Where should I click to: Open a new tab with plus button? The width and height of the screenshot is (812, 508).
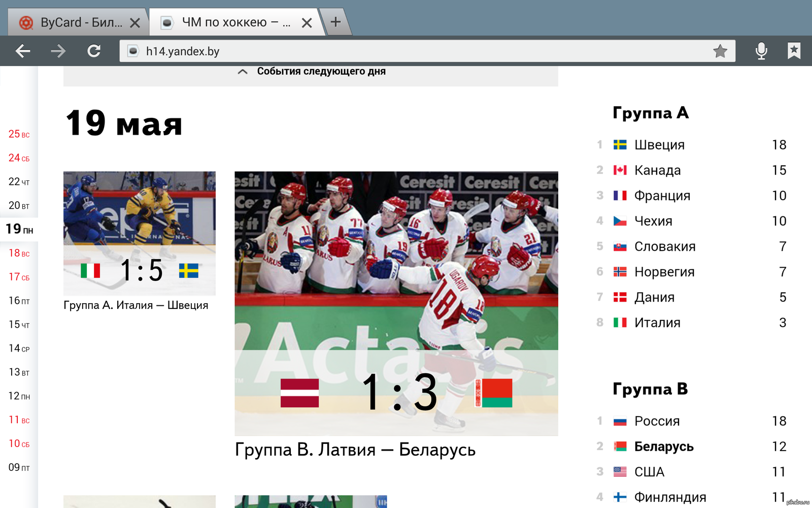pos(335,22)
